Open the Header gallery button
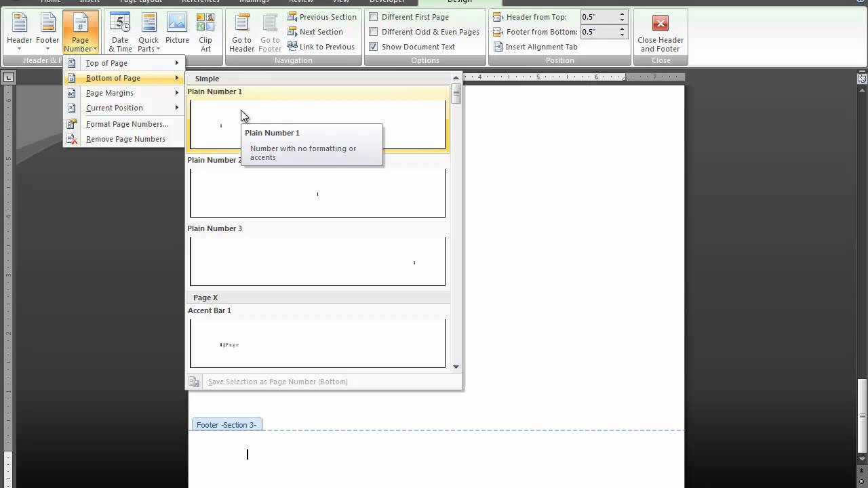Viewport: 868px width, 488px height. point(20,32)
